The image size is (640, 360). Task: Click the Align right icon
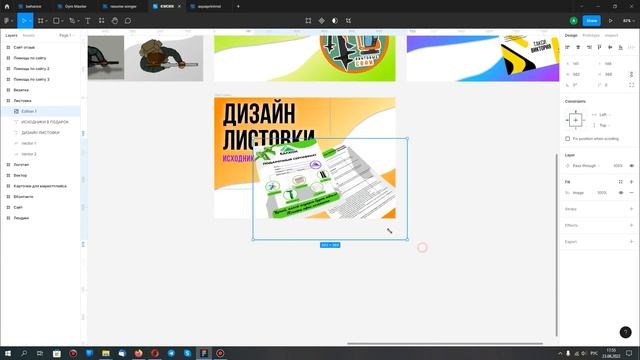[589, 47]
